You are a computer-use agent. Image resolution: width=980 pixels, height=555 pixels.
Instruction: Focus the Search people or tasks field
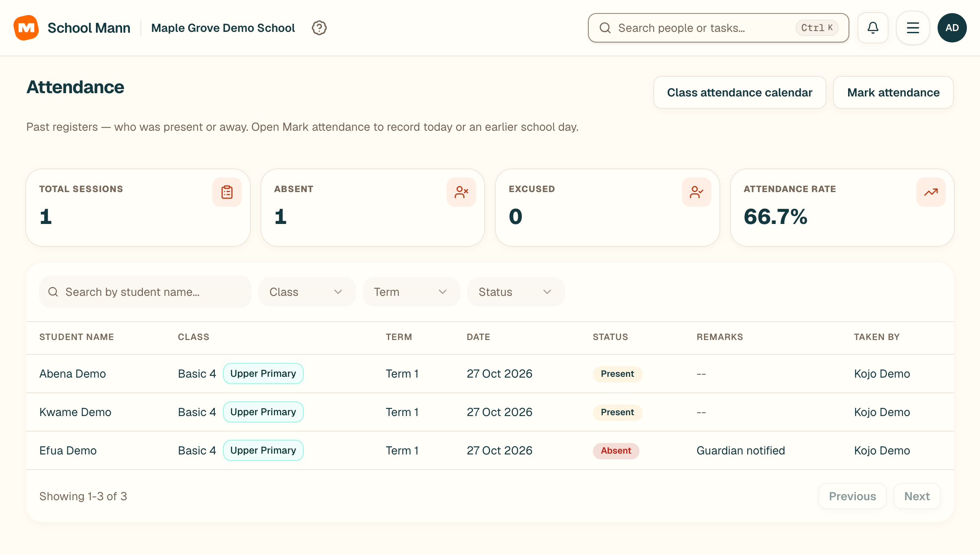click(x=719, y=28)
